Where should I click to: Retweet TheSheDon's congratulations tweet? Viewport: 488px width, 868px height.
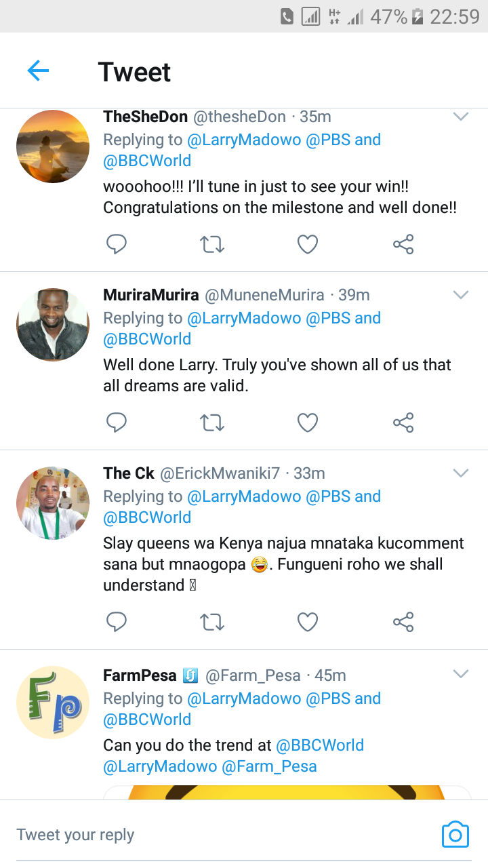click(x=212, y=244)
